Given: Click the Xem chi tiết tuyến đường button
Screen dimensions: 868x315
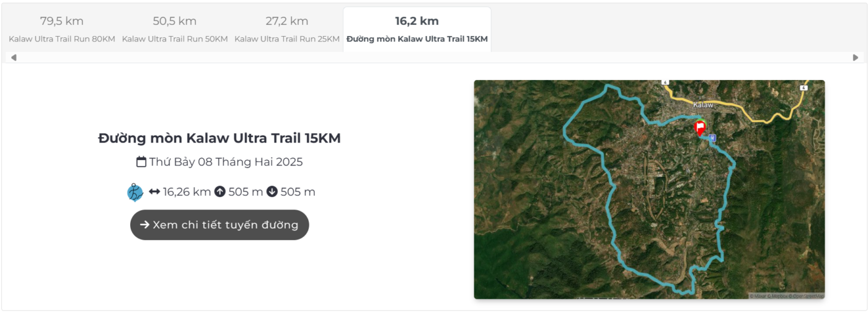Looking at the screenshot, I should coord(219,225).
